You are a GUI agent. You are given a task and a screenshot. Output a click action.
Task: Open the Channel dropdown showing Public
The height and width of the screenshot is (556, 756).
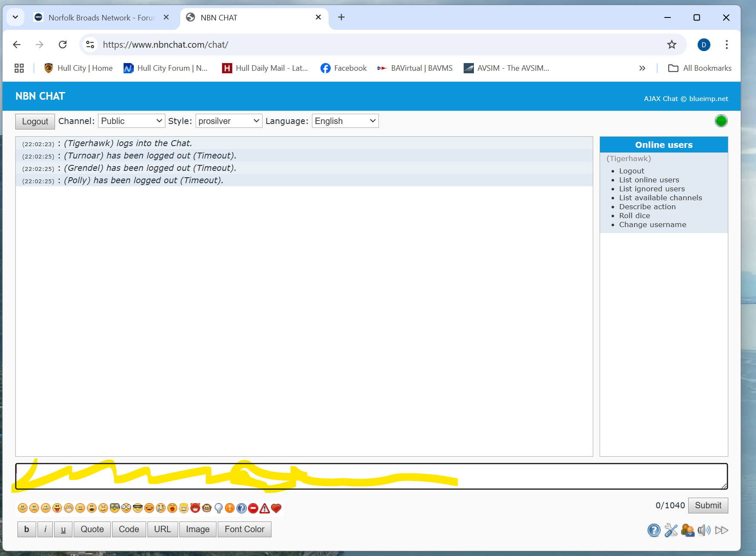click(131, 121)
